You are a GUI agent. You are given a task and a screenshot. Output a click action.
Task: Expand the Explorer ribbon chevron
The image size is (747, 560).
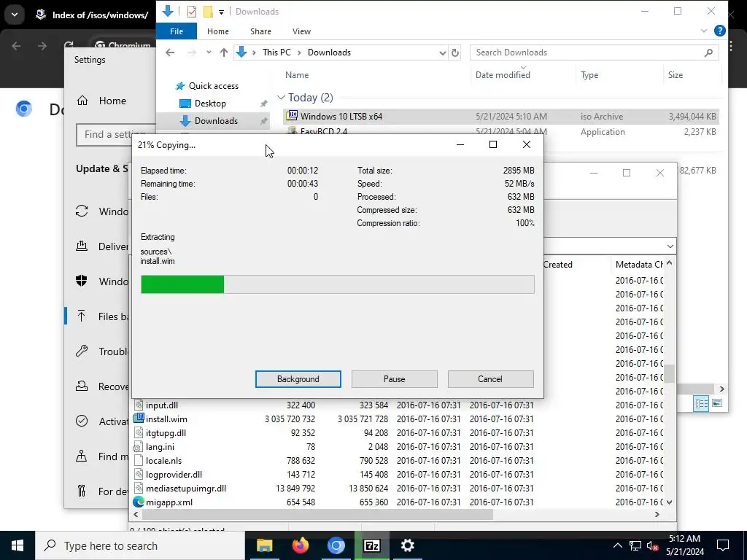[704, 31]
